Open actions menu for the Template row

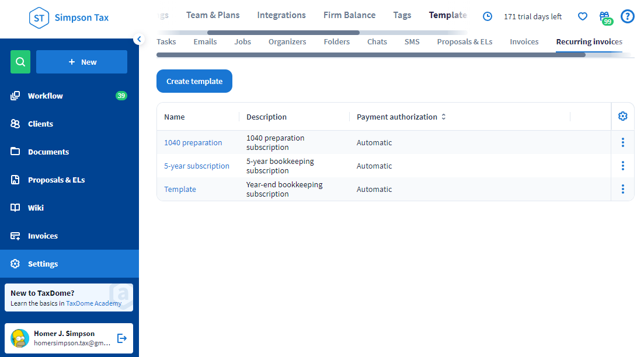pos(622,188)
